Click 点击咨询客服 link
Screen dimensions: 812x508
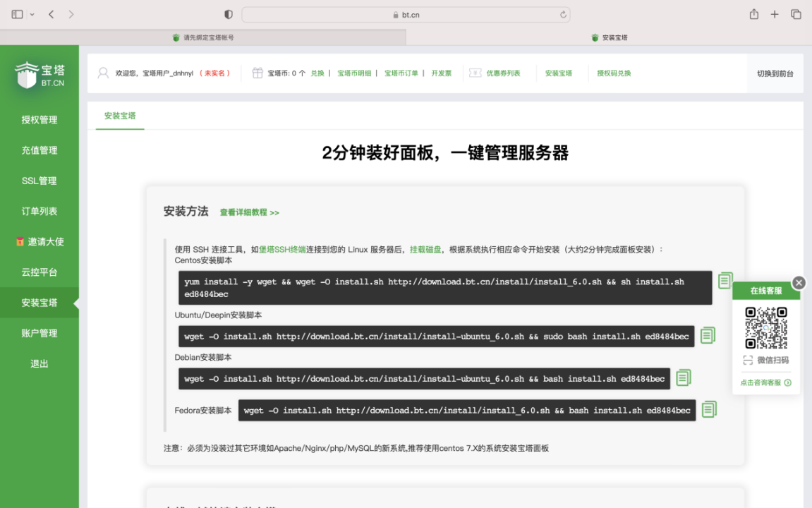(765, 382)
